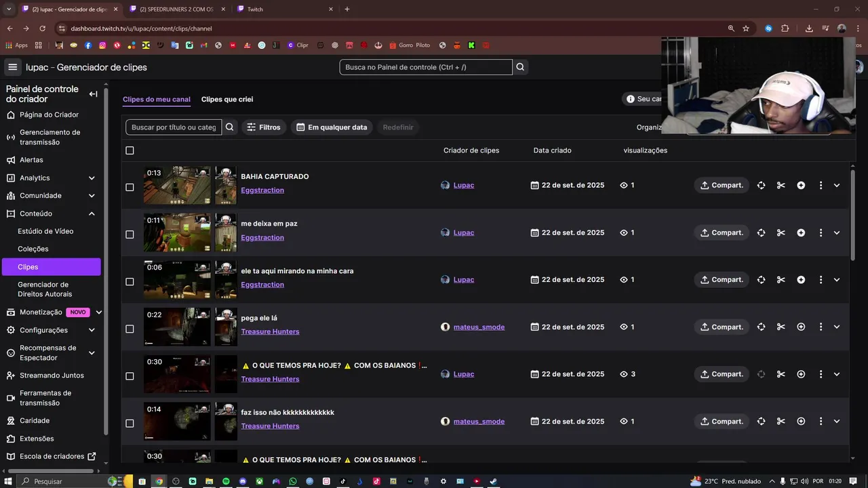Select the me deixa em paz checkbox

[130, 235]
